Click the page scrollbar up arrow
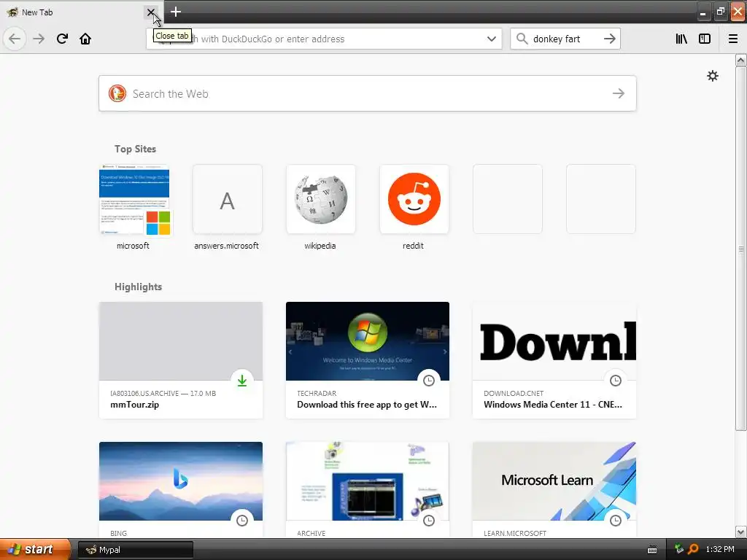The width and height of the screenshot is (747, 560). pyautogui.click(x=741, y=60)
